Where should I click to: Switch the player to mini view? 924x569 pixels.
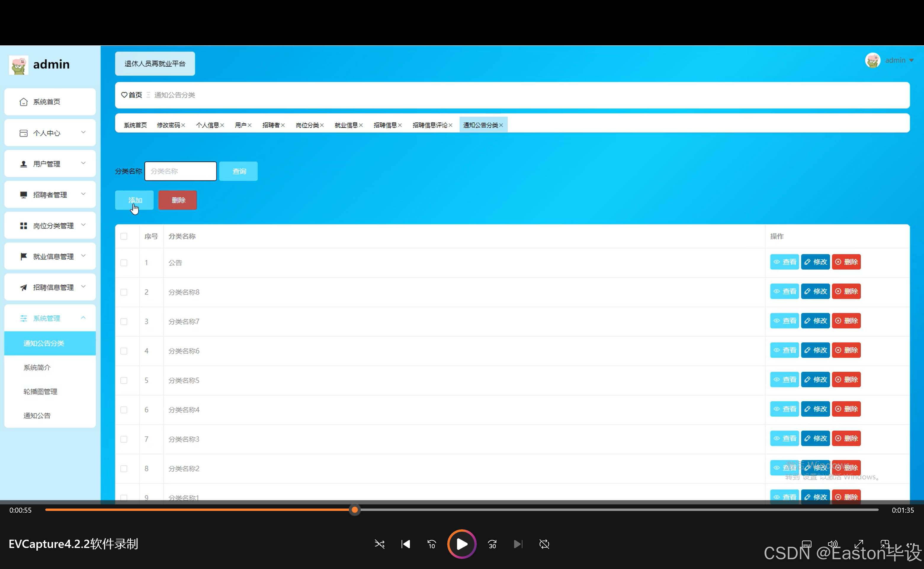[885, 544]
